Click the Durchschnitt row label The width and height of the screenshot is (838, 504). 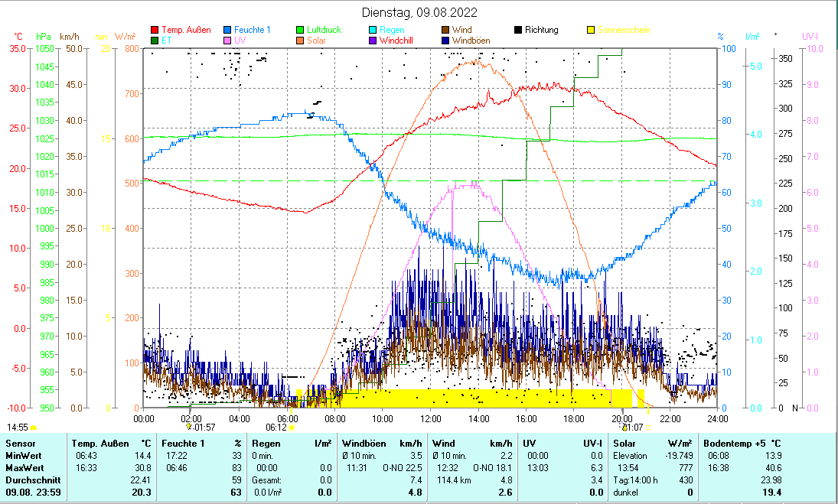33,480
